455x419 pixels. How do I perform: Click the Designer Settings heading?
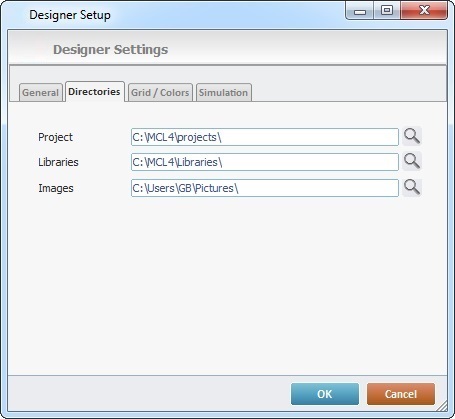[111, 50]
